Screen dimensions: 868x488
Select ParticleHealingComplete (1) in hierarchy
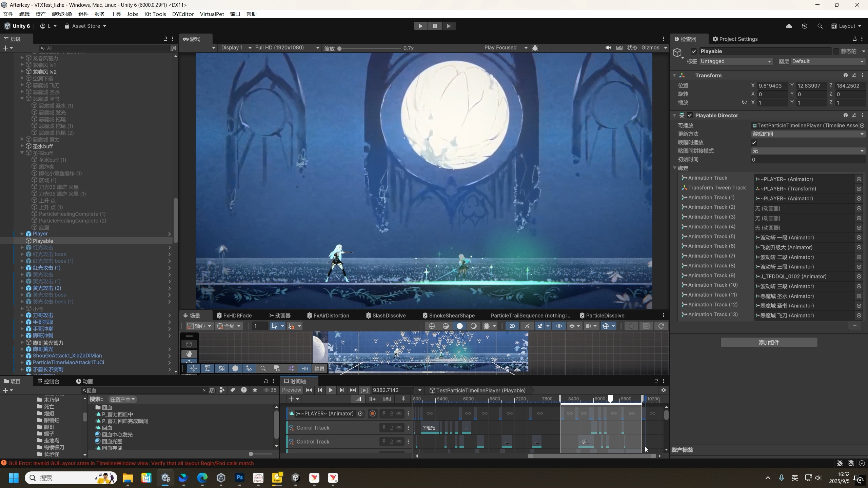(72, 214)
